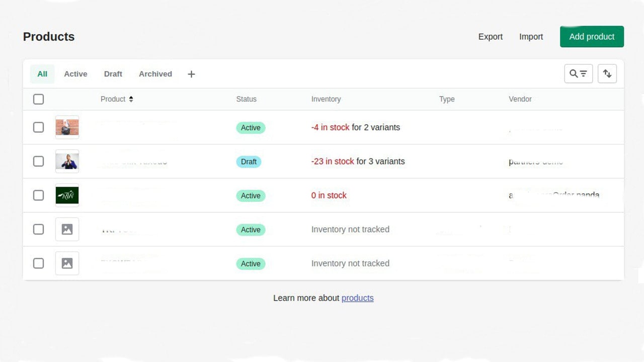
Task: Click the placeholder image icon in fourth row
Action: pos(67,229)
